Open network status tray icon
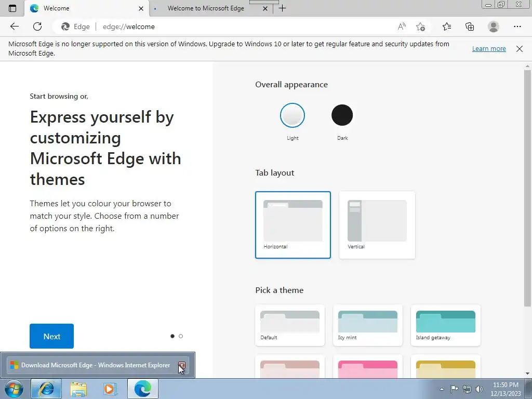Image resolution: width=532 pixels, height=399 pixels. [467, 389]
